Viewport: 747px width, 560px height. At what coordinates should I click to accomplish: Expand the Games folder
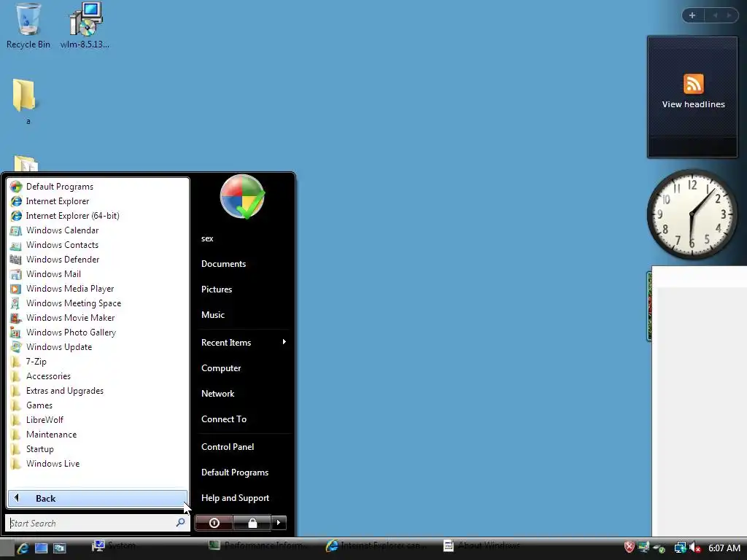tap(98, 405)
